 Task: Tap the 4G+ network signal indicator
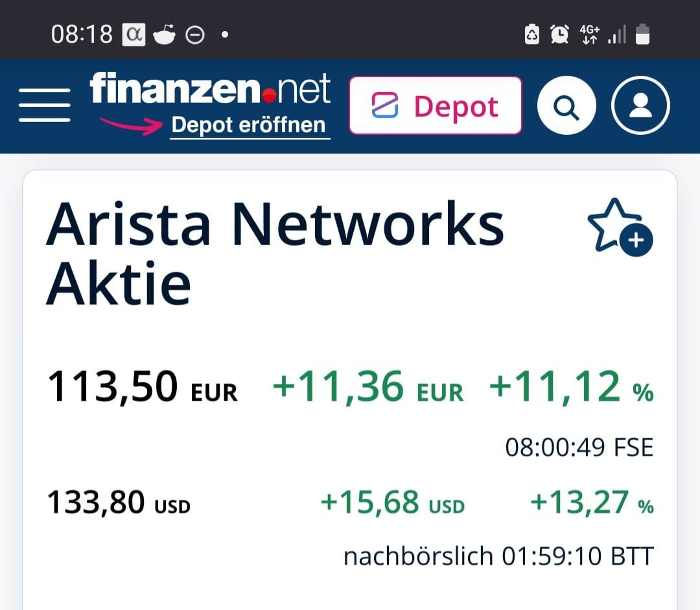[590, 34]
